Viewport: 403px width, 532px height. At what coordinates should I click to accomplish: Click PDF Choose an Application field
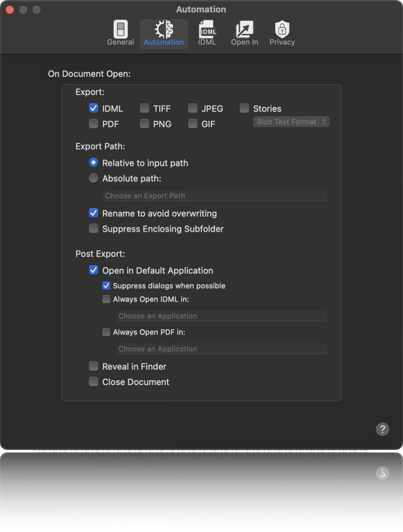pyautogui.click(x=222, y=349)
